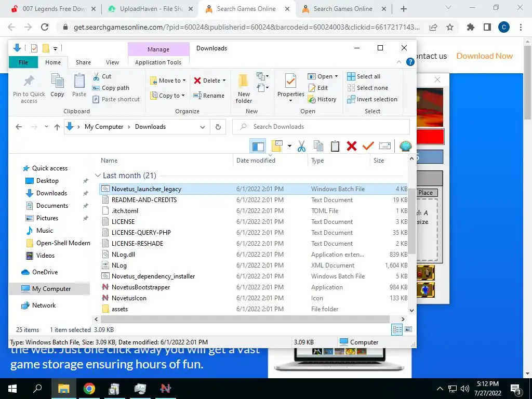532x399 pixels.
Task: Click Chrome icon in taskbar
Action: (89, 389)
